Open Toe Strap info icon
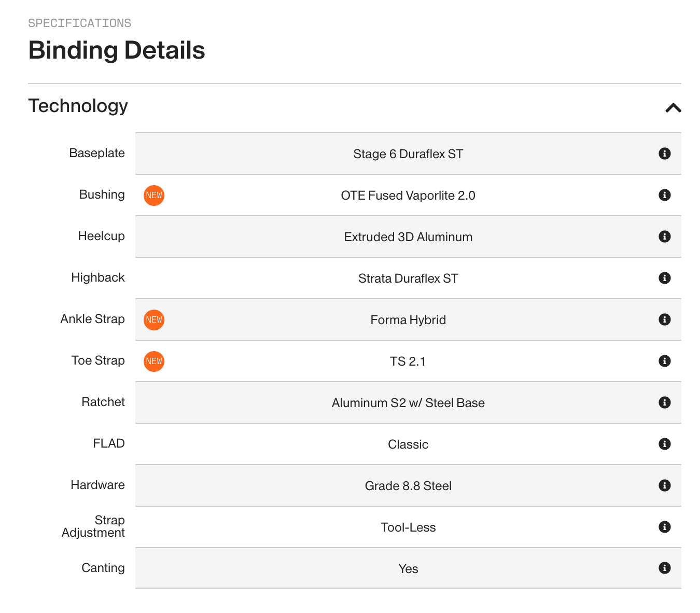Viewport: 700px width, 613px height. point(664,361)
